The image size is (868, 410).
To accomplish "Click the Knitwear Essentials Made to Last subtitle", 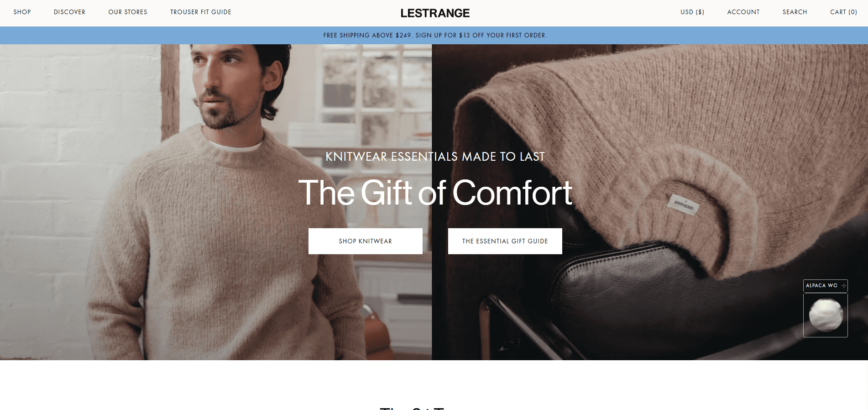I will click(x=435, y=157).
